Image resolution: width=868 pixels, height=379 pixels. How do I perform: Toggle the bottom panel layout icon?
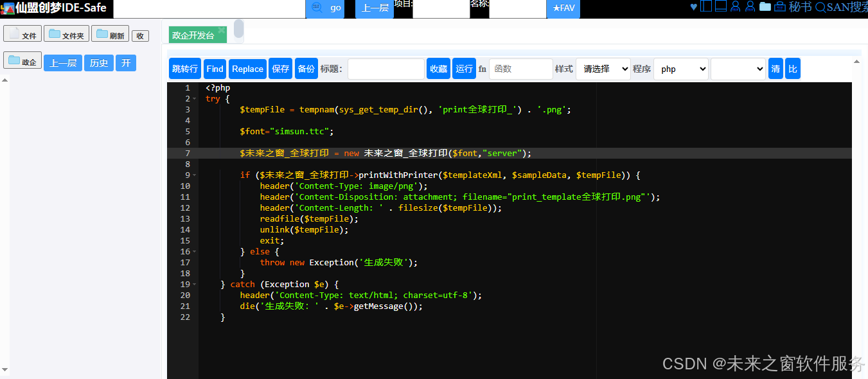click(721, 6)
